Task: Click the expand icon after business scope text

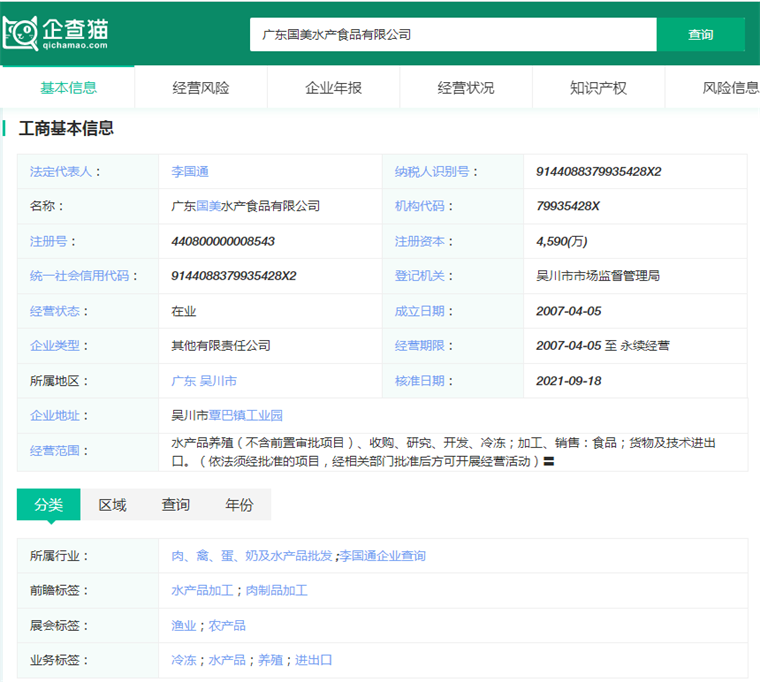Action: tap(549, 461)
